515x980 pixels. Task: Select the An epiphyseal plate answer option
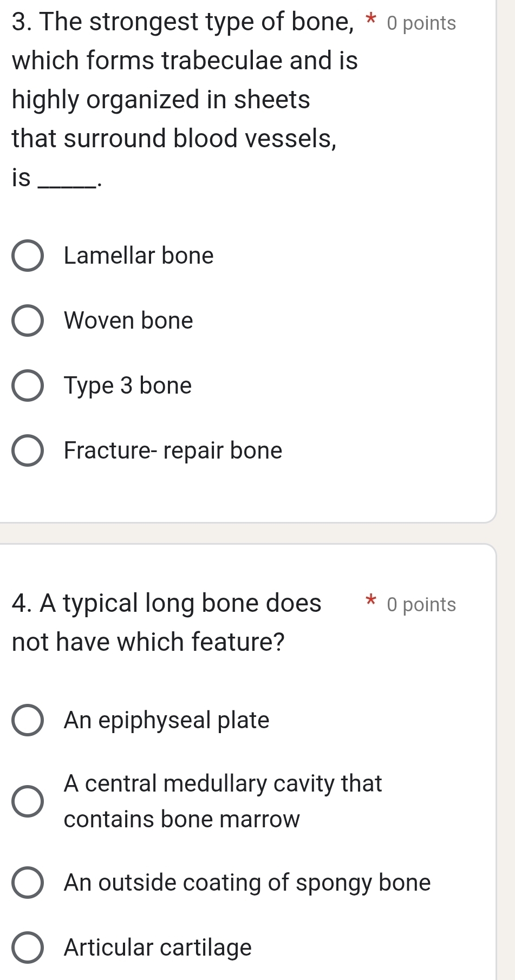pyautogui.click(x=29, y=721)
